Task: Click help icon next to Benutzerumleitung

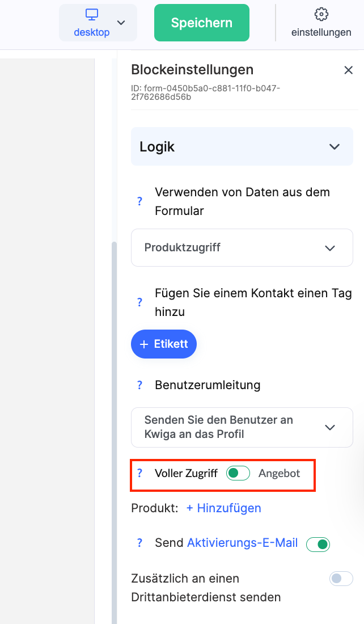Action: pyautogui.click(x=139, y=385)
